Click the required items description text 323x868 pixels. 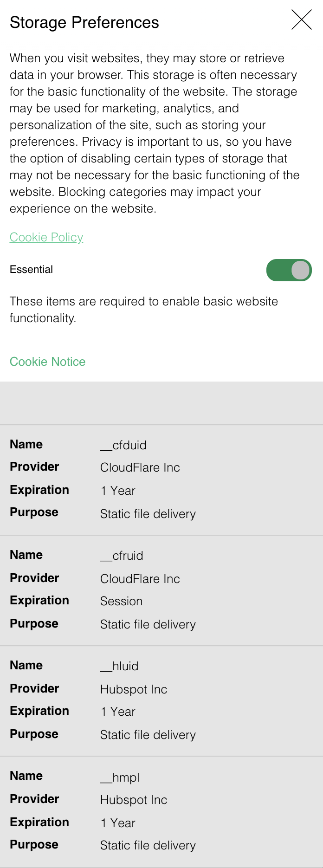coord(144,310)
